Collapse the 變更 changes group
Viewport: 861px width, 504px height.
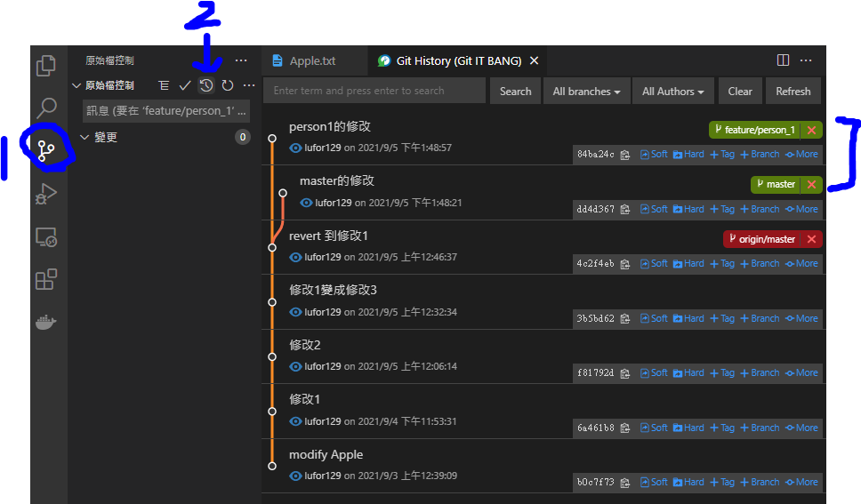[x=84, y=137]
